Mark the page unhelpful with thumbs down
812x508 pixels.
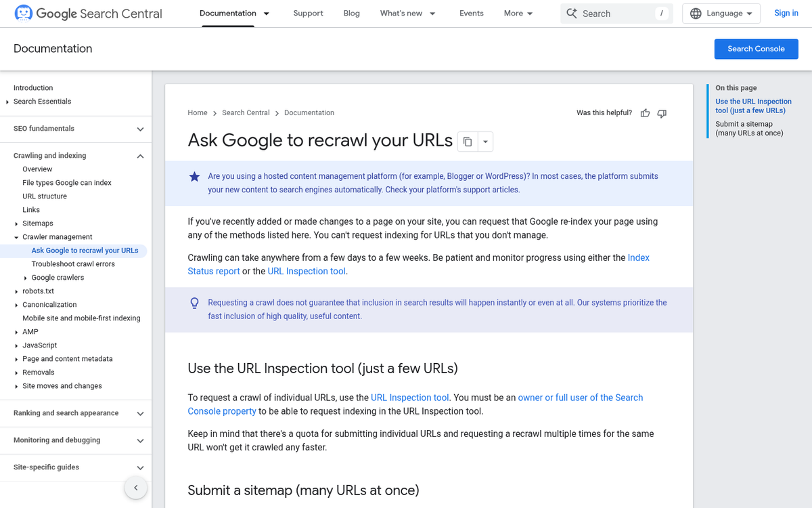point(662,113)
